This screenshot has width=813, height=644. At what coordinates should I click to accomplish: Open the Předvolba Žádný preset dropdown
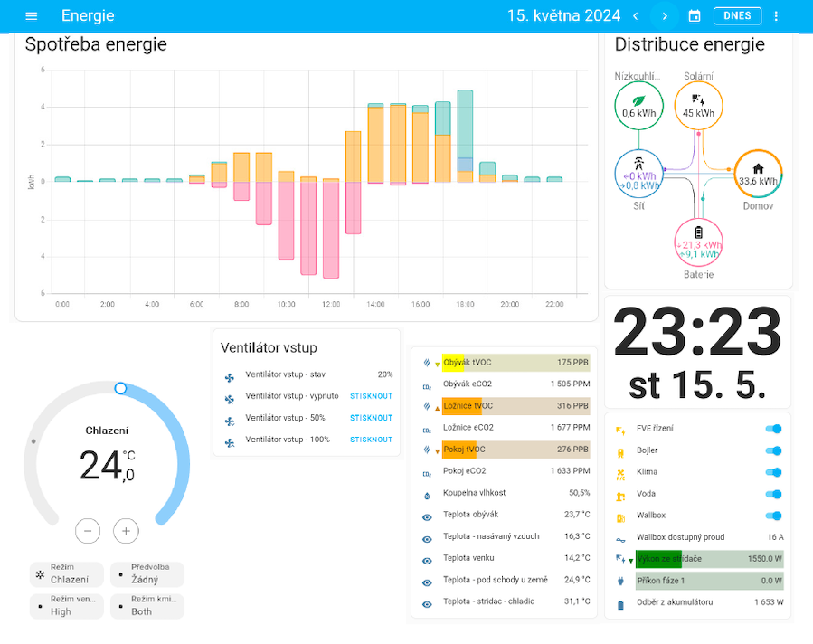147,574
